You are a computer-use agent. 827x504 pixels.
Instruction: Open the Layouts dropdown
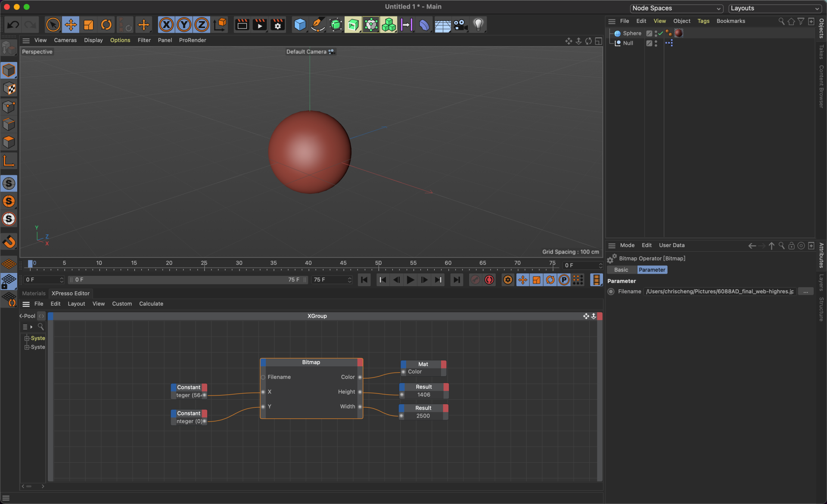[775, 8]
